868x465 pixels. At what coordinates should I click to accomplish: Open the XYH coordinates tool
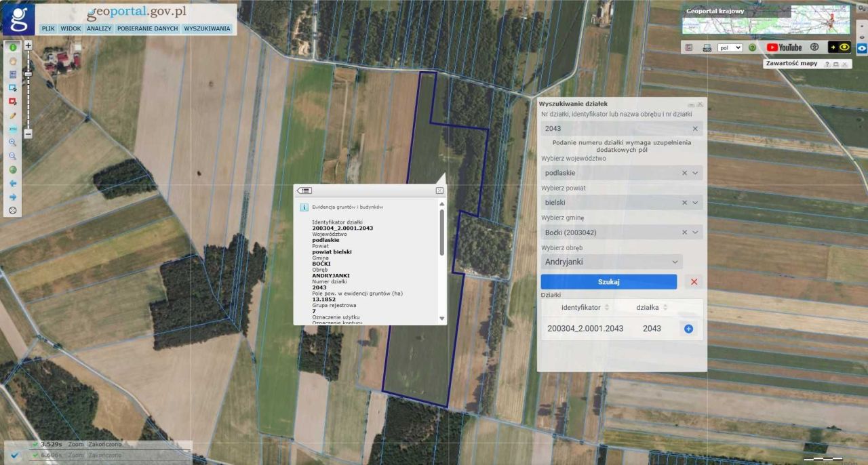[x=13, y=129]
